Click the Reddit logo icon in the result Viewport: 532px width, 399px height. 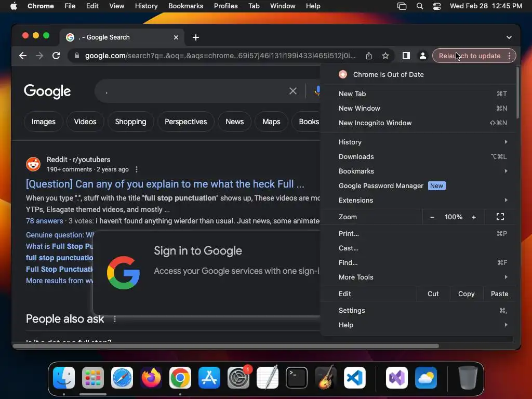(x=33, y=164)
